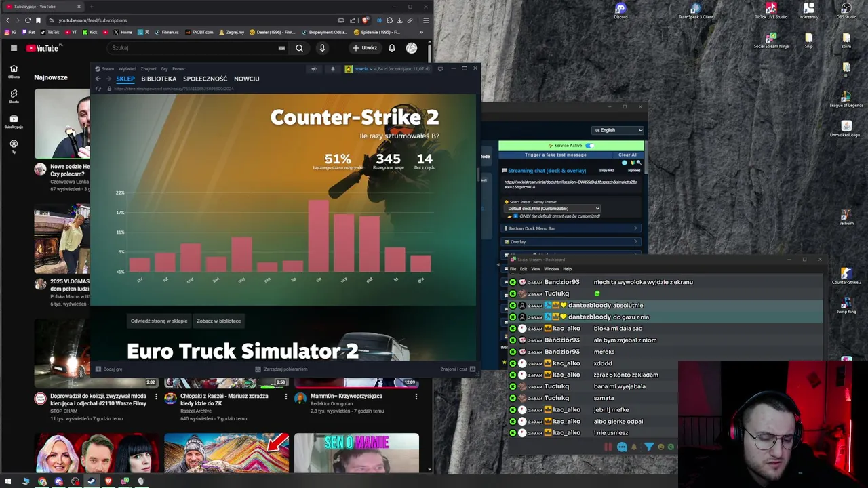Open the Steam 'Znajomi' menu
Viewport: 868px width, 488px height.
click(x=149, y=68)
